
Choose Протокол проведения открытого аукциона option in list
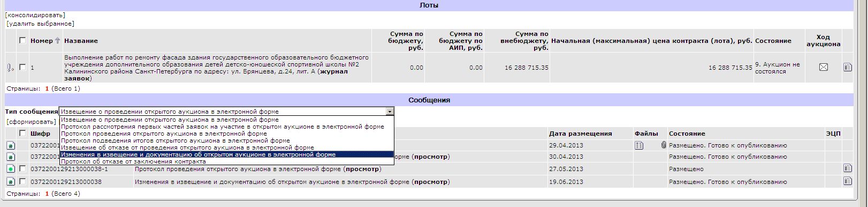[227, 134]
